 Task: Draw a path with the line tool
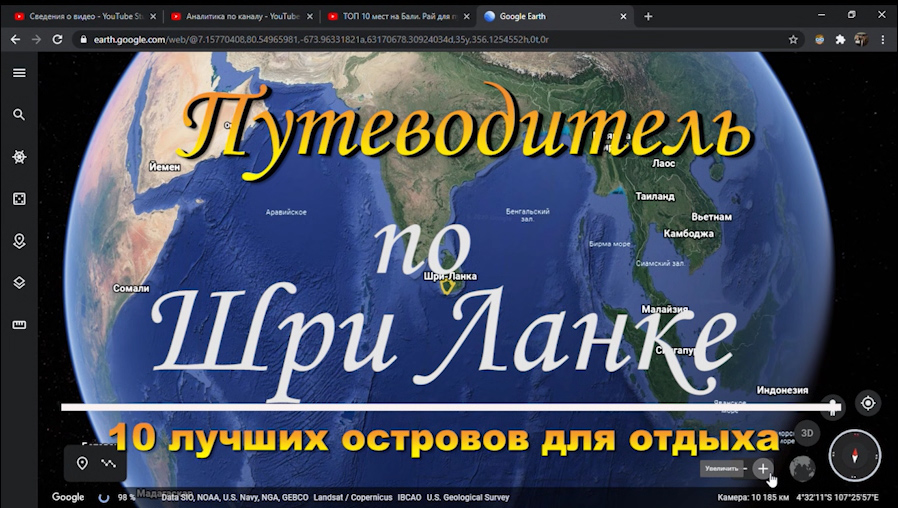(108, 463)
